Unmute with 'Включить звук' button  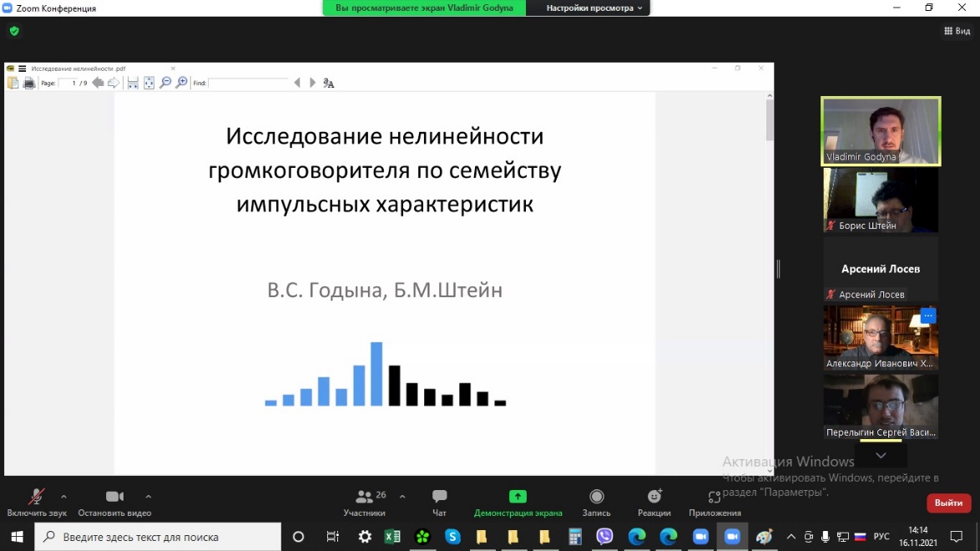point(36,503)
